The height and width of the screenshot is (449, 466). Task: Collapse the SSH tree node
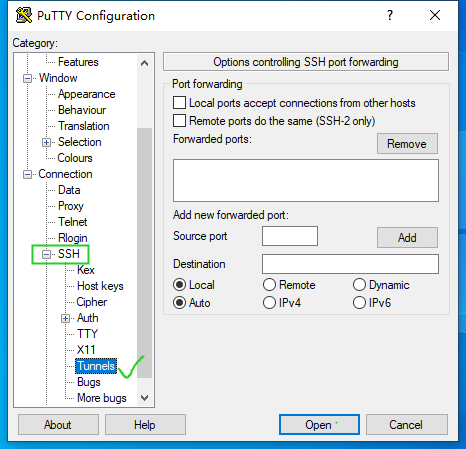coord(46,254)
